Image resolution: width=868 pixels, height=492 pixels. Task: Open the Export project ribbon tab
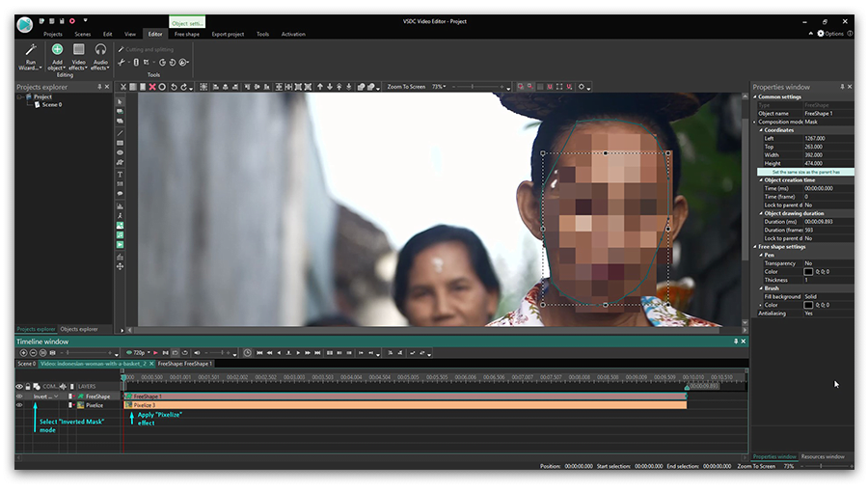228,34
